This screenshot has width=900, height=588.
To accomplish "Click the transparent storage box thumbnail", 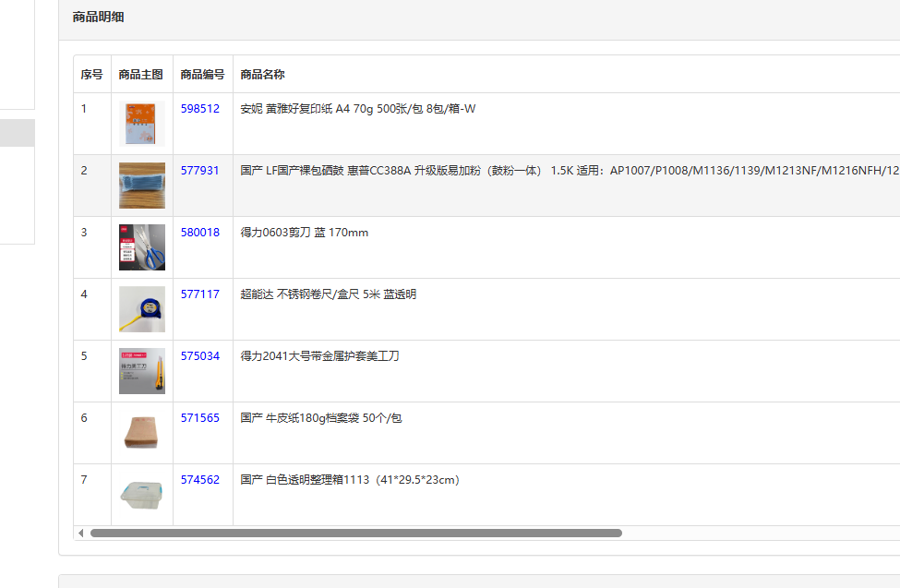I will [141, 495].
